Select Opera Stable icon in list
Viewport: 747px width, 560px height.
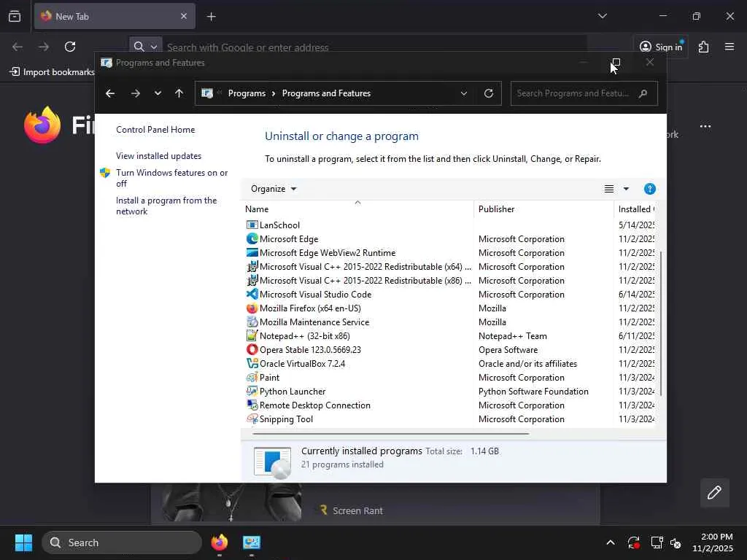coord(252,349)
